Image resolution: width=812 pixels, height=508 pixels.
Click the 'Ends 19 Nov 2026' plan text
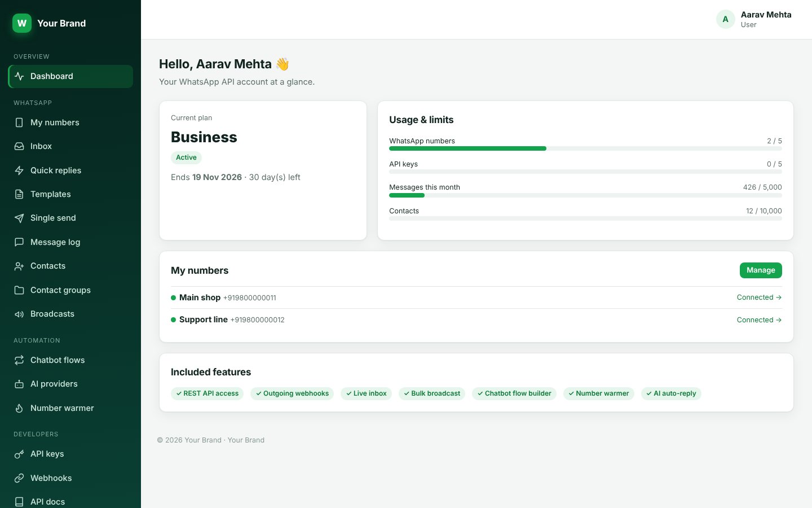(206, 177)
